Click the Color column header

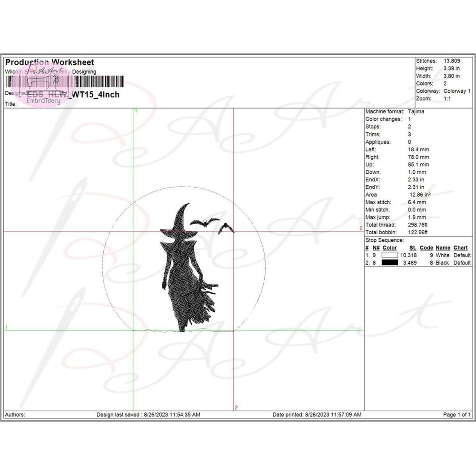point(389,248)
